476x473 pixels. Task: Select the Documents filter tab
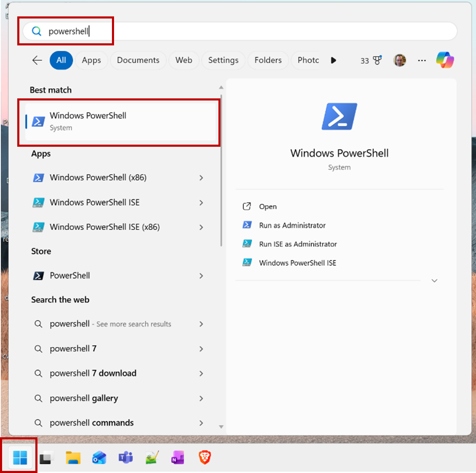coord(138,60)
